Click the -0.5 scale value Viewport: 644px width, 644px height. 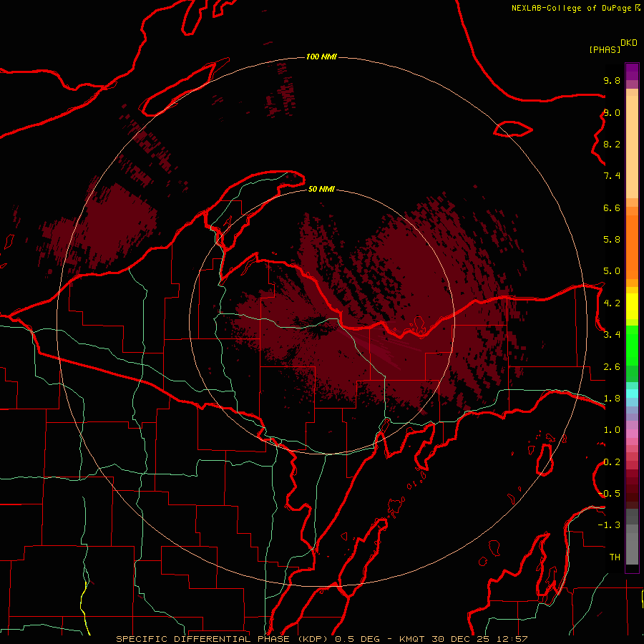pyautogui.click(x=609, y=494)
